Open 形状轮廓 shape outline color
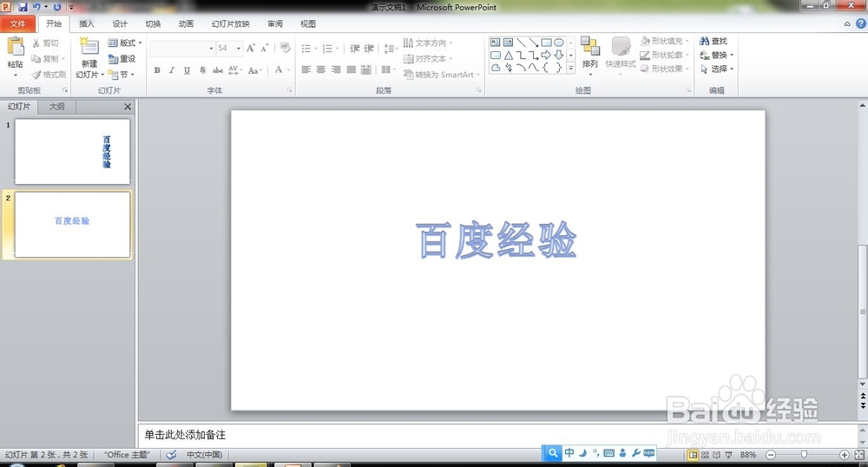 click(664, 55)
